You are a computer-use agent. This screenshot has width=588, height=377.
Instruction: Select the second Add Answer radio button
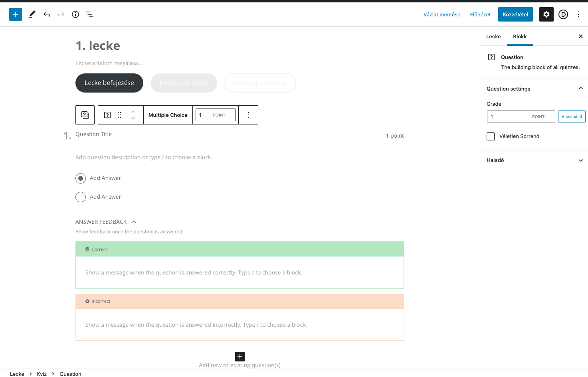[x=80, y=197]
